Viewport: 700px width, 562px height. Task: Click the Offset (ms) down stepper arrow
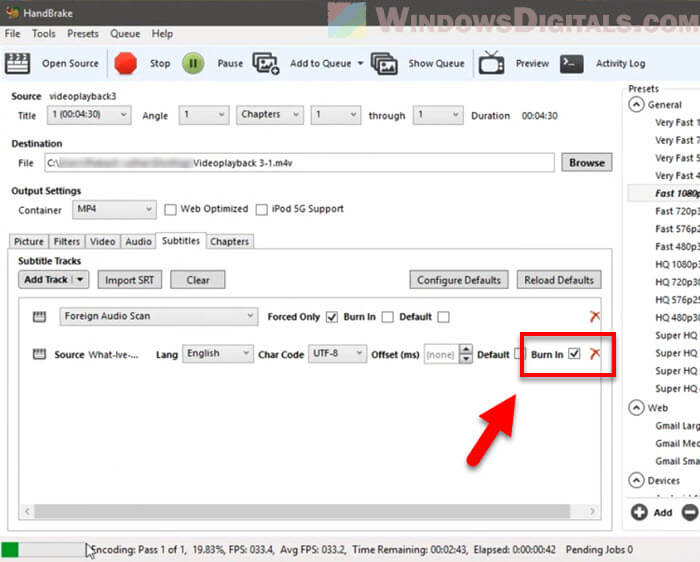click(466, 358)
